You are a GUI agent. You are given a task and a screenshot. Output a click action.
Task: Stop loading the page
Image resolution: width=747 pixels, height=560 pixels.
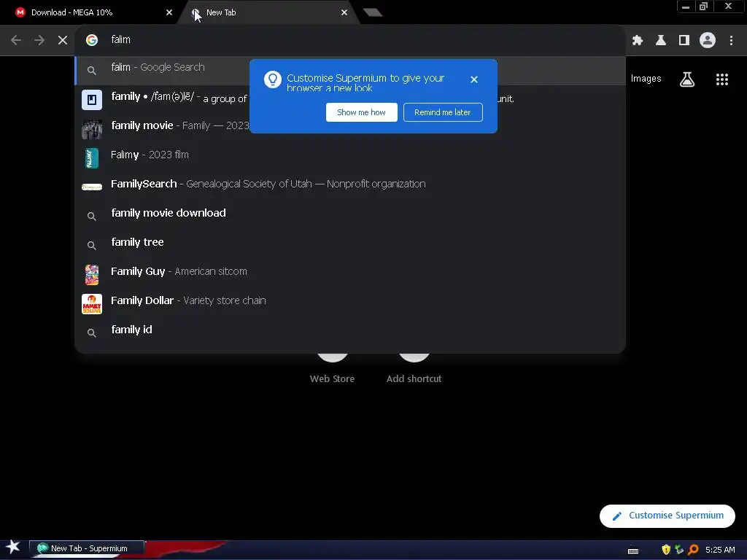pyautogui.click(x=63, y=40)
